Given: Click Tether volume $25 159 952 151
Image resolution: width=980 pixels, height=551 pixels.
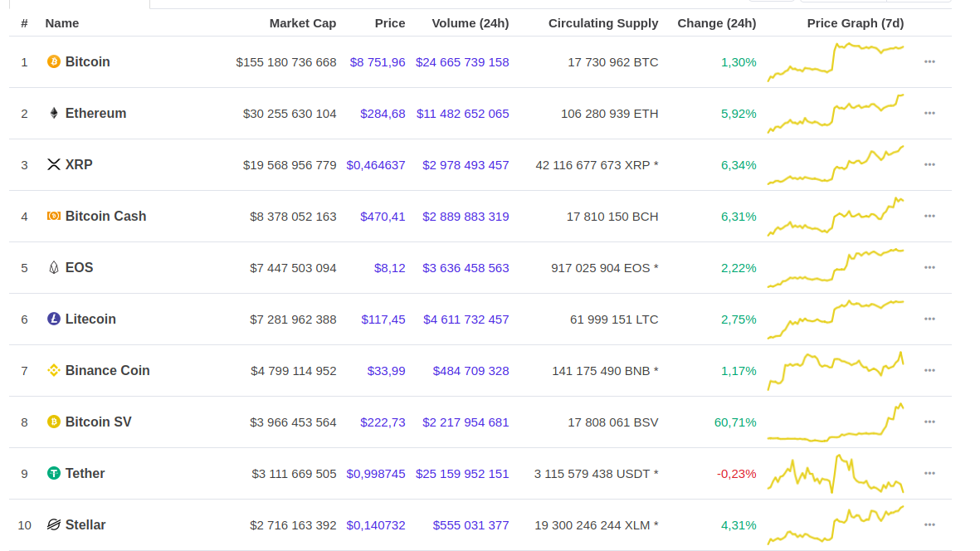Looking at the screenshot, I should click(x=462, y=474).
